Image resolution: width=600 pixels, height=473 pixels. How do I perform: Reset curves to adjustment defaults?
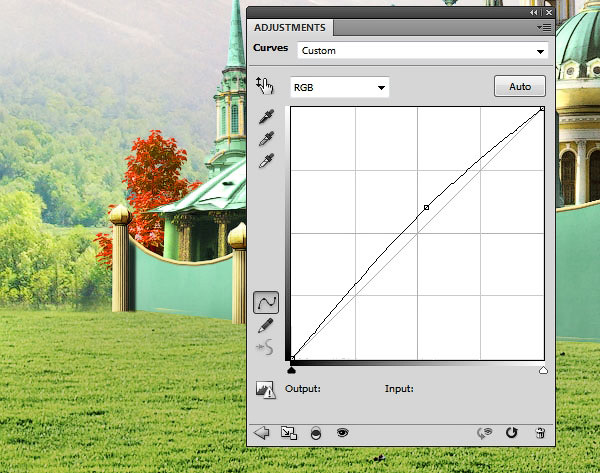coord(512,432)
